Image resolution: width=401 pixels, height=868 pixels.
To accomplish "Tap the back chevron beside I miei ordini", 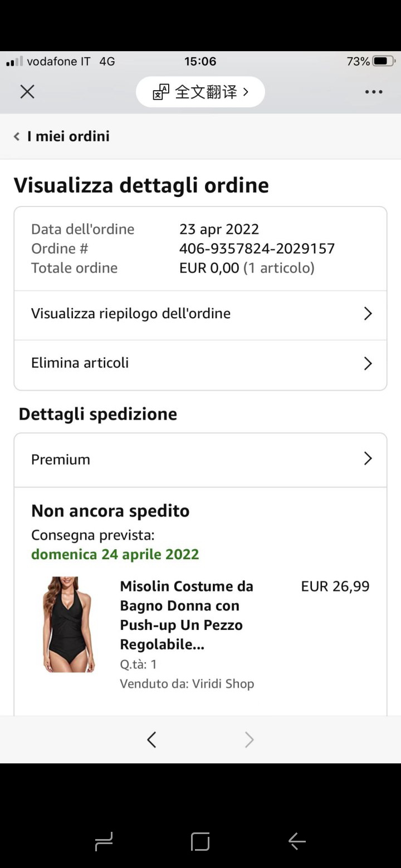I will 17,136.
